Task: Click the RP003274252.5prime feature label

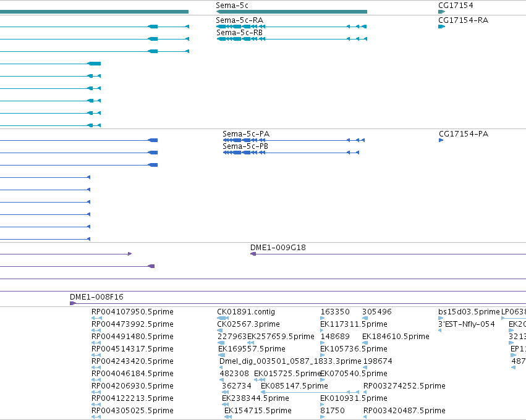Action: coord(404,386)
